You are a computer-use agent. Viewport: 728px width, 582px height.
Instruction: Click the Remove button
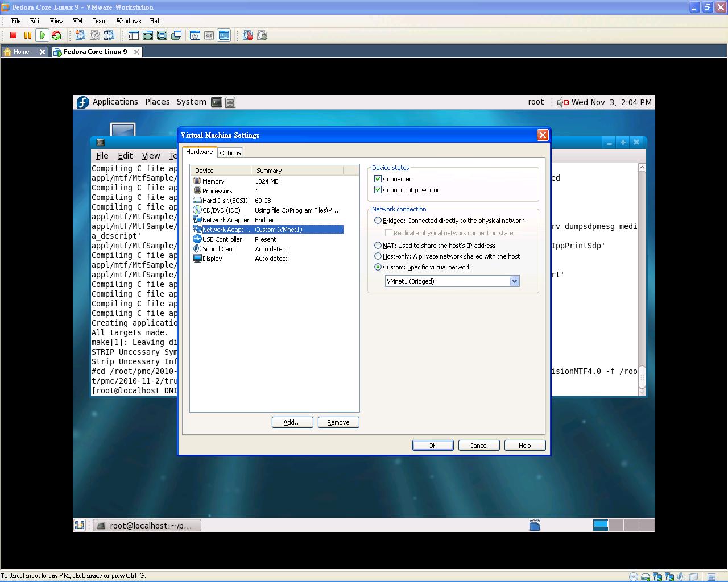tap(338, 422)
